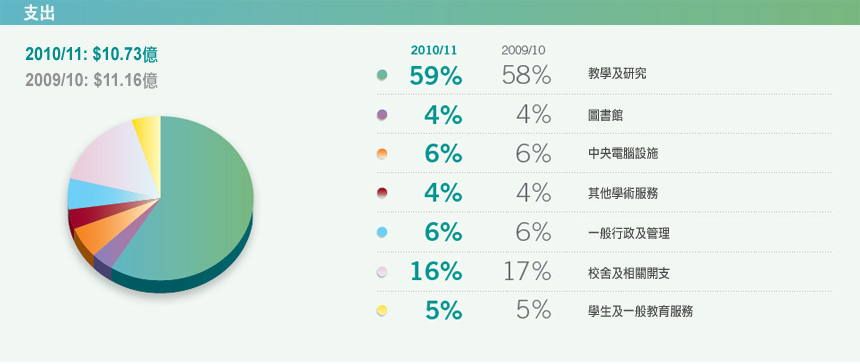The image size is (860, 364).
Task: Click the 支出 section header
Action: pos(39,13)
